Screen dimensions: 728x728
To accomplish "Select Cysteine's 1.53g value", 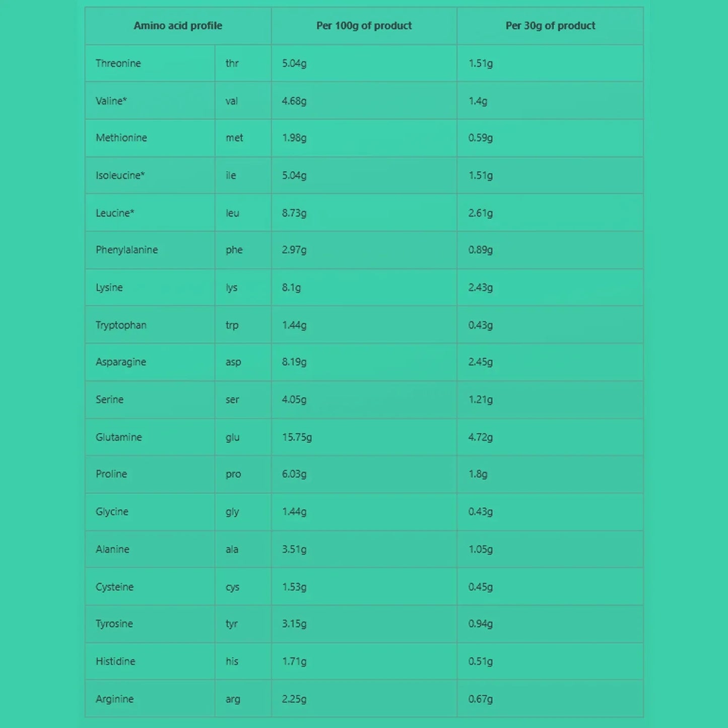I will [x=294, y=587].
